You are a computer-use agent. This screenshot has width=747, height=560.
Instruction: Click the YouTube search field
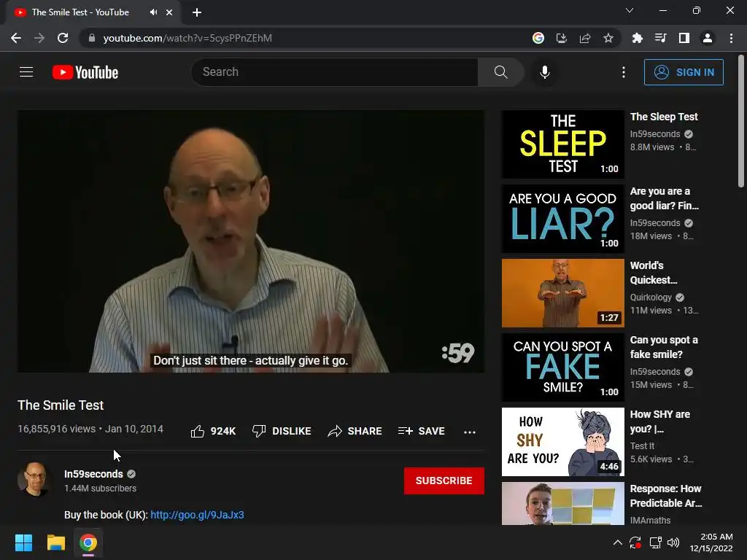(x=334, y=72)
